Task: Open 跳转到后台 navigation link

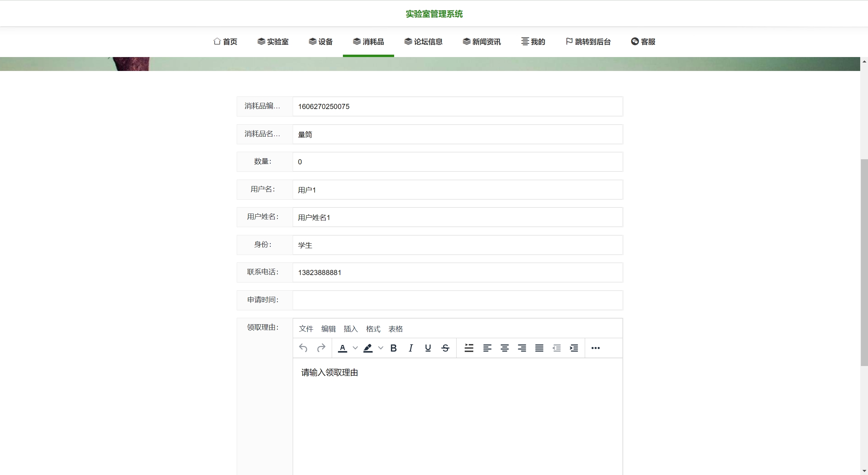Action: (x=588, y=42)
